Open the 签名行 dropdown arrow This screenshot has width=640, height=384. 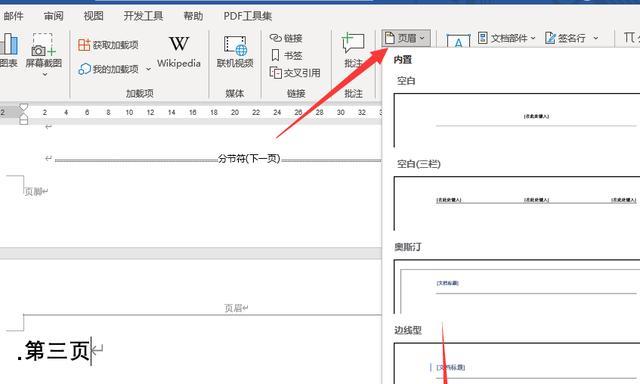[x=596, y=38]
